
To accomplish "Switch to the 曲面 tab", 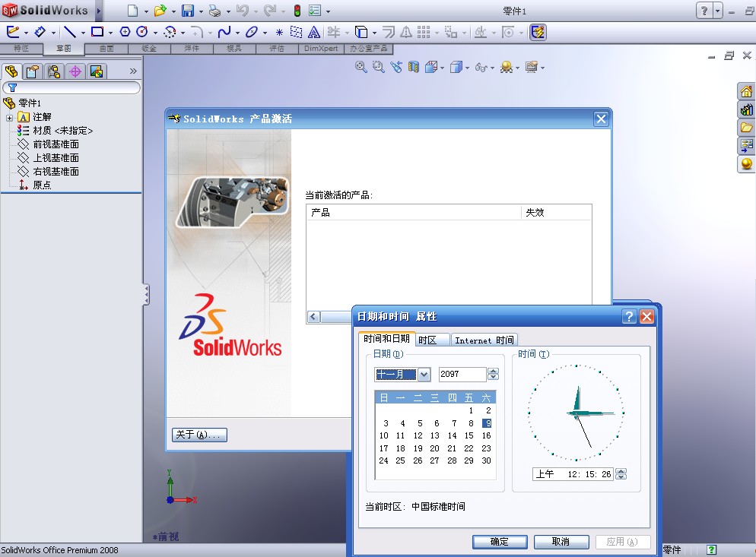I will pyautogui.click(x=106, y=48).
